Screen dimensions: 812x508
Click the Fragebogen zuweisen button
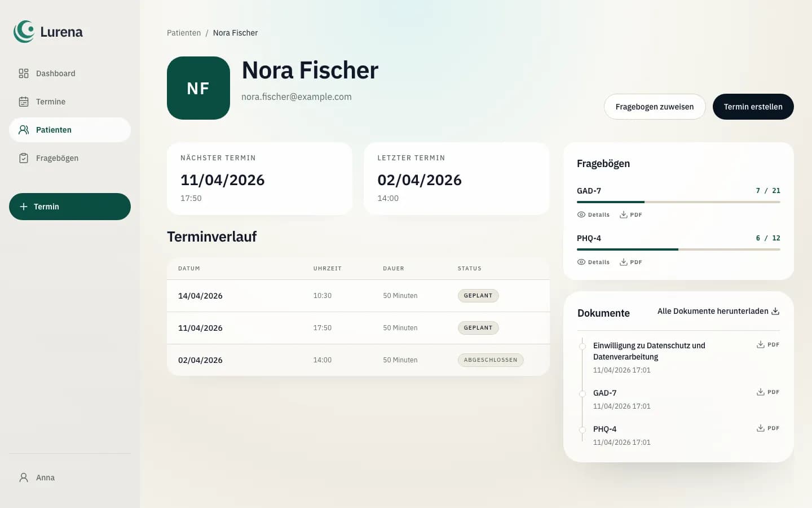pos(654,106)
